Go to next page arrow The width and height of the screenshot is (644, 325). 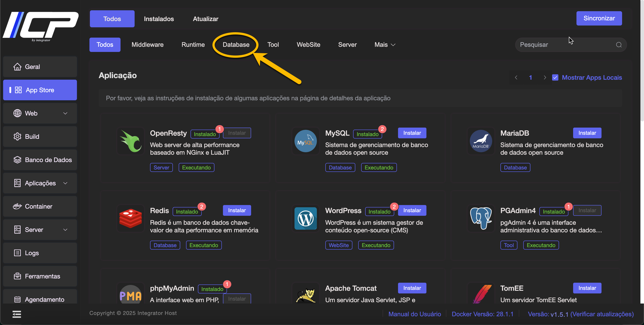545,78
